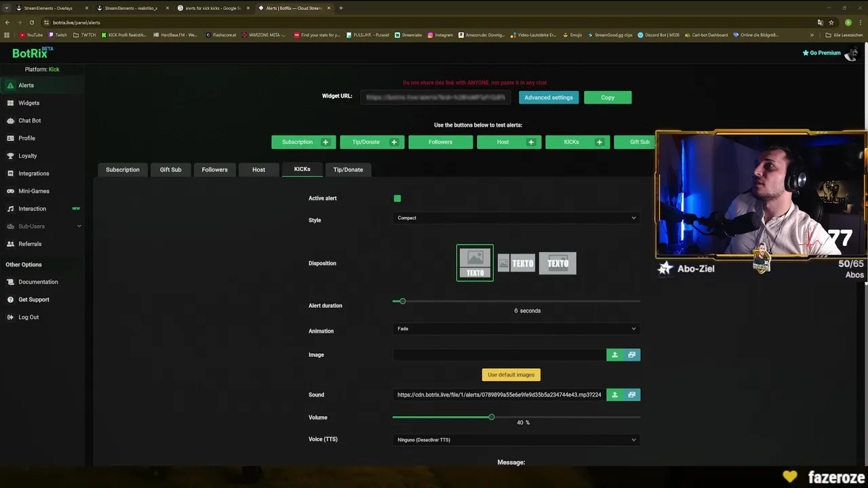Switch to the Google search browser tab
The width and height of the screenshot is (868, 488).
[215, 8]
